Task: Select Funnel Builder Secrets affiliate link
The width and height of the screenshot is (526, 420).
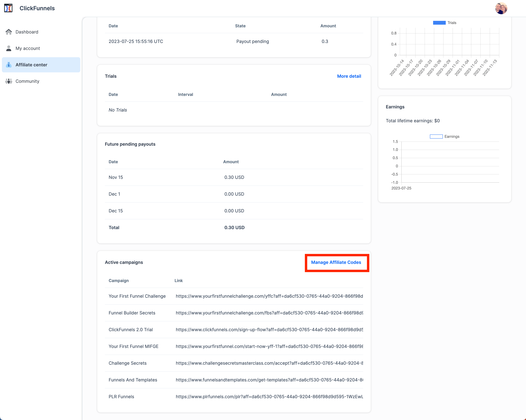Action: pyautogui.click(x=269, y=313)
